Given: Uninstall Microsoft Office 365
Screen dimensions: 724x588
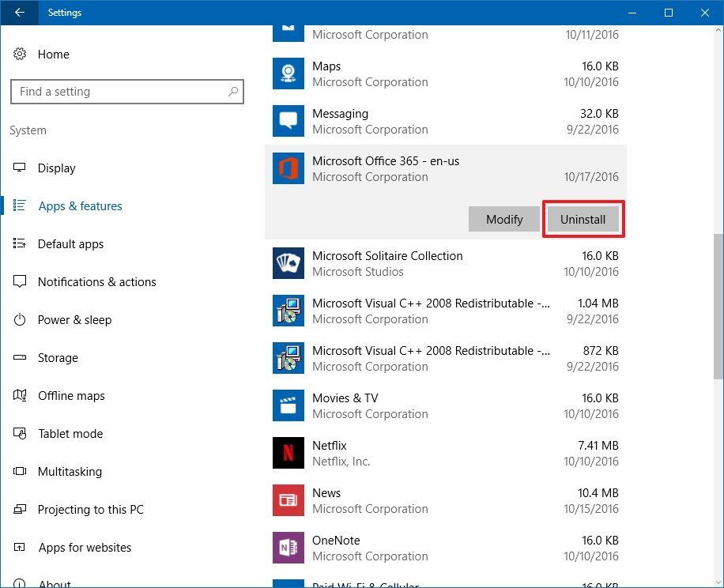Looking at the screenshot, I should (x=583, y=219).
